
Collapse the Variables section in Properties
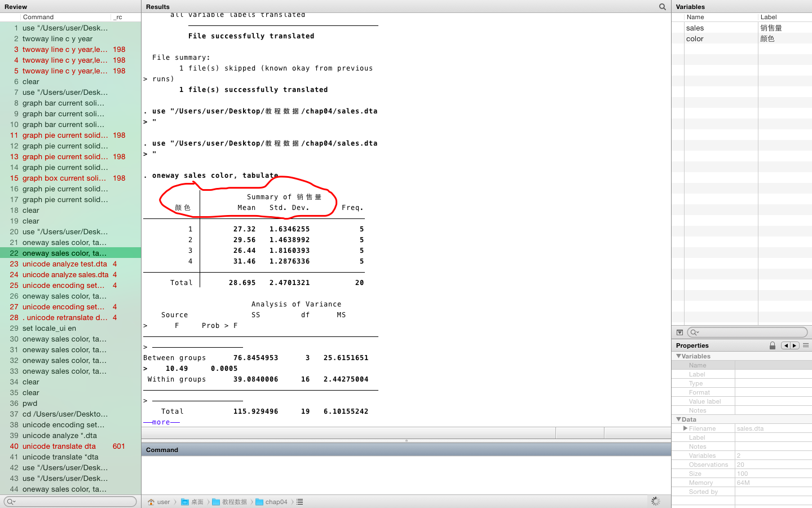point(679,356)
